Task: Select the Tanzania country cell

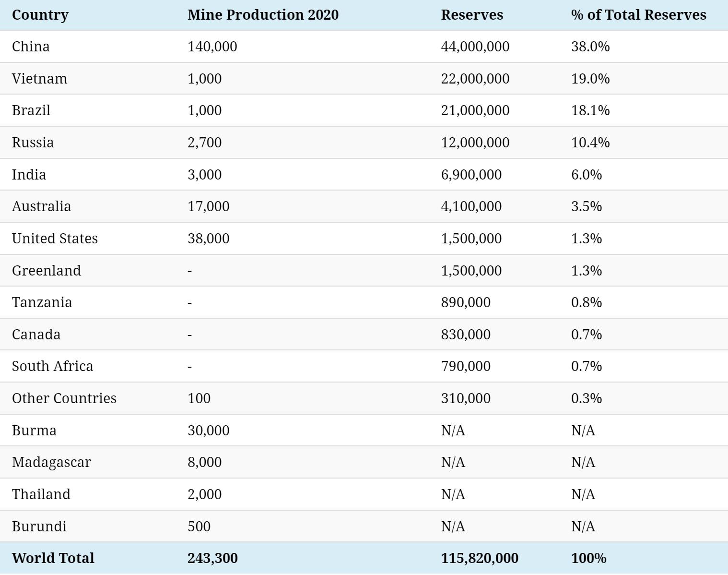Action: click(x=42, y=302)
